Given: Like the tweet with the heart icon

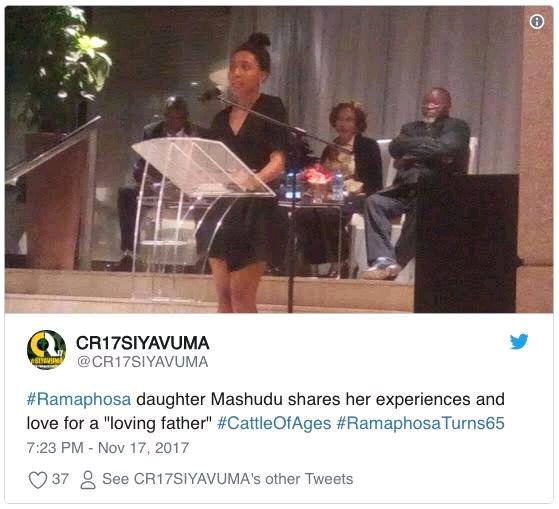Looking at the screenshot, I should click(37, 480).
